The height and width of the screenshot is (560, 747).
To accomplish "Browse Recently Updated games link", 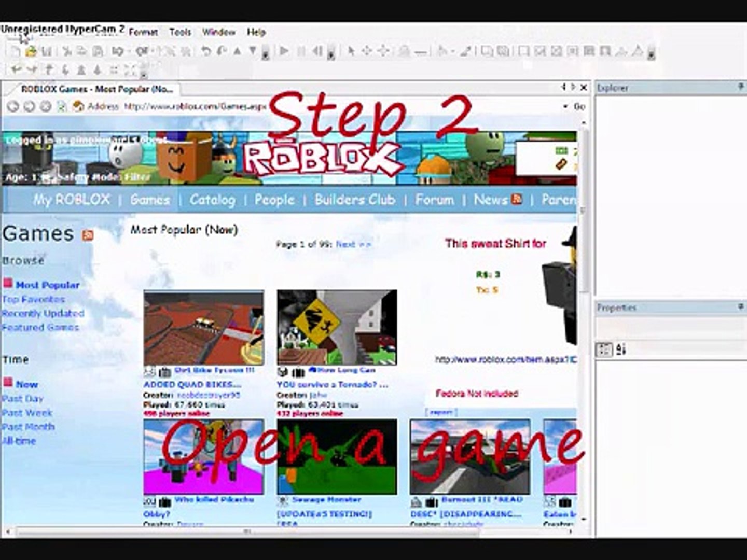I will click(43, 313).
